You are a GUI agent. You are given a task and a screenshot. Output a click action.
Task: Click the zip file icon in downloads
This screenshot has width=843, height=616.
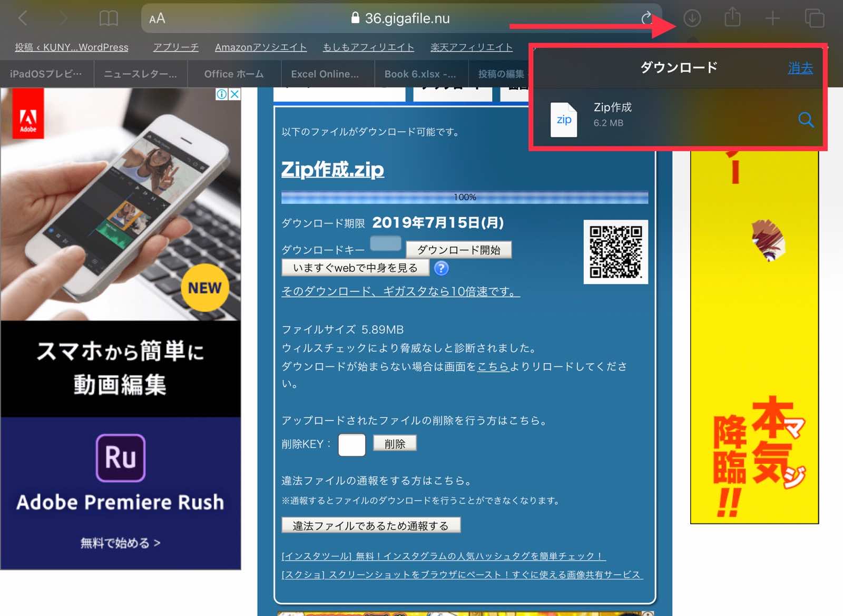(564, 120)
